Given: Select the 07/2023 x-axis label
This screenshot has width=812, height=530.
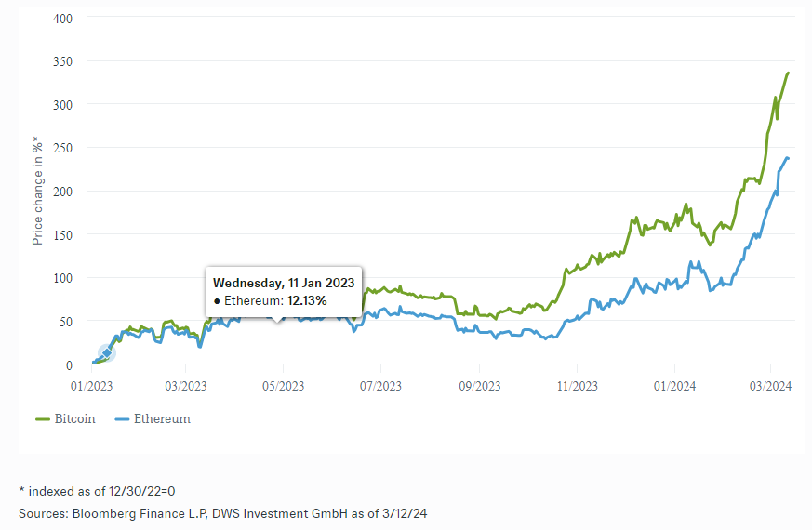Looking at the screenshot, I should (x=380, y=385).
